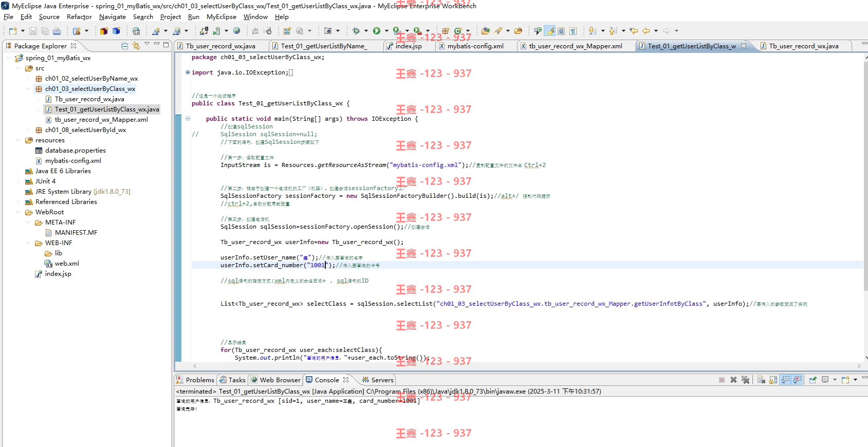Click the Forward navigation arrow icon

click(x=666, y=31)
